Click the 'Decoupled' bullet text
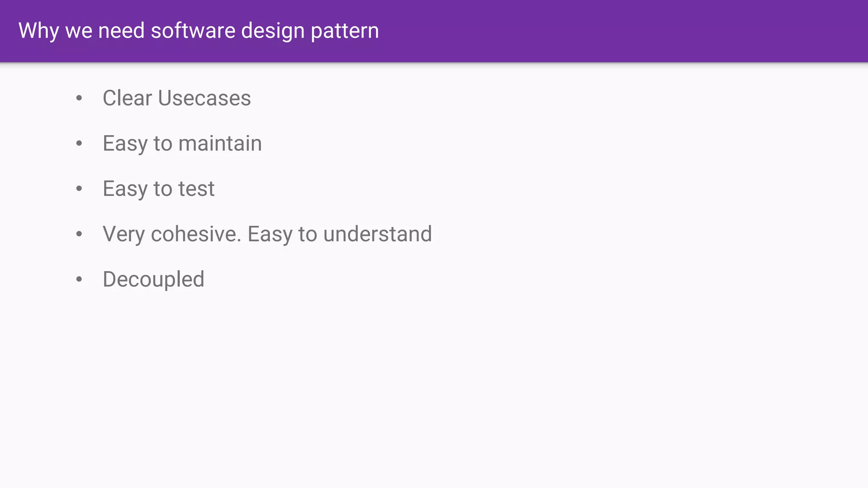This screenshot has width=868, height=488. [x=153, y=280]
